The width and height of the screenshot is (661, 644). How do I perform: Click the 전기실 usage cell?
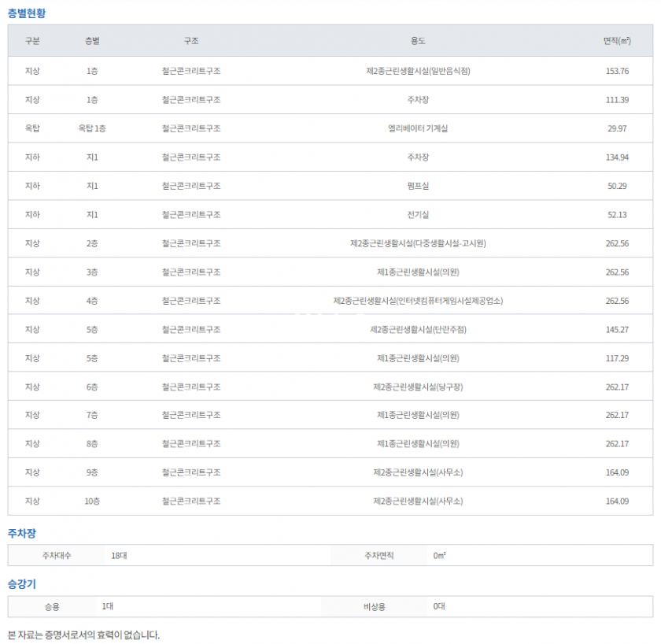click(x=418, y=215)
